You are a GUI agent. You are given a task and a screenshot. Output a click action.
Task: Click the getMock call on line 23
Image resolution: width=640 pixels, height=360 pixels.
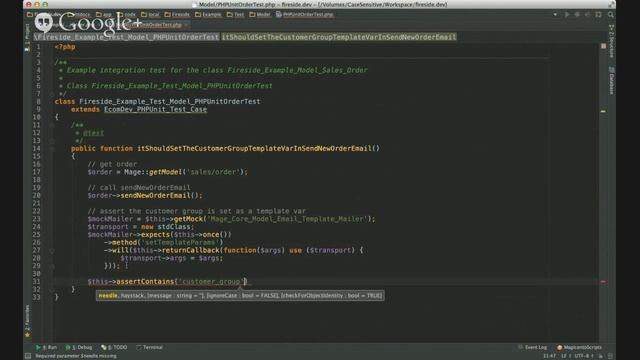[188, 219]
